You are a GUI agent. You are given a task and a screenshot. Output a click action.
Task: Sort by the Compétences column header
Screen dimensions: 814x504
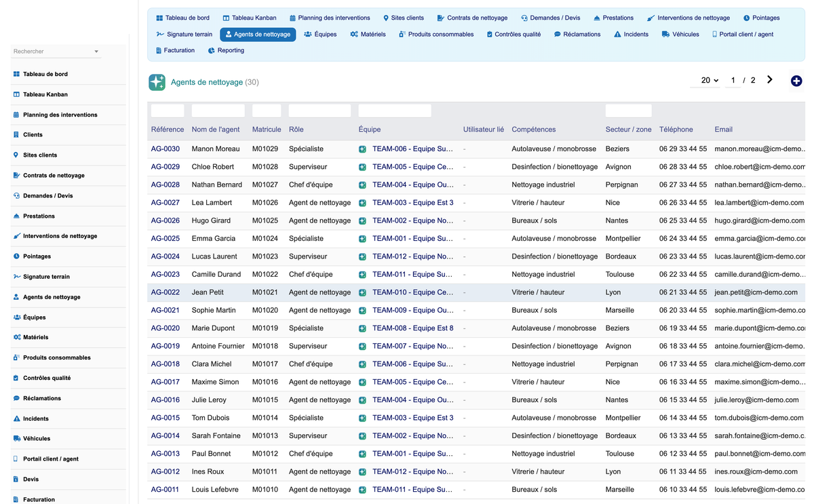533,130
